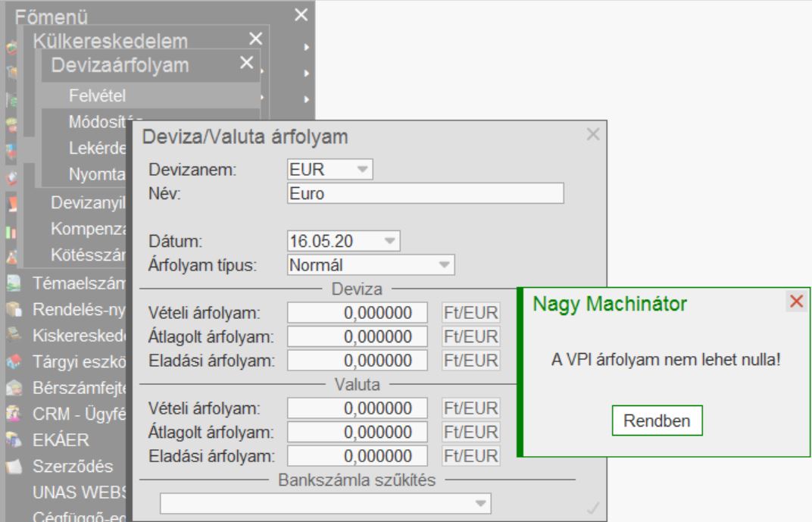Click the Deviza Átlagolt árfolyam field
The image size is (812, 522).
pyautogui.click(x=358, y=336)
